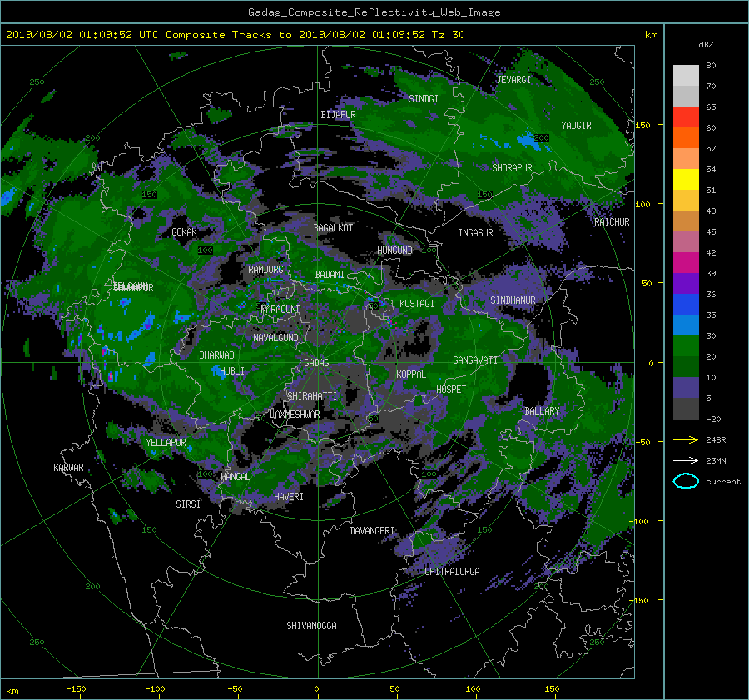Click the KARWAR label near the coast

(68, 468)
